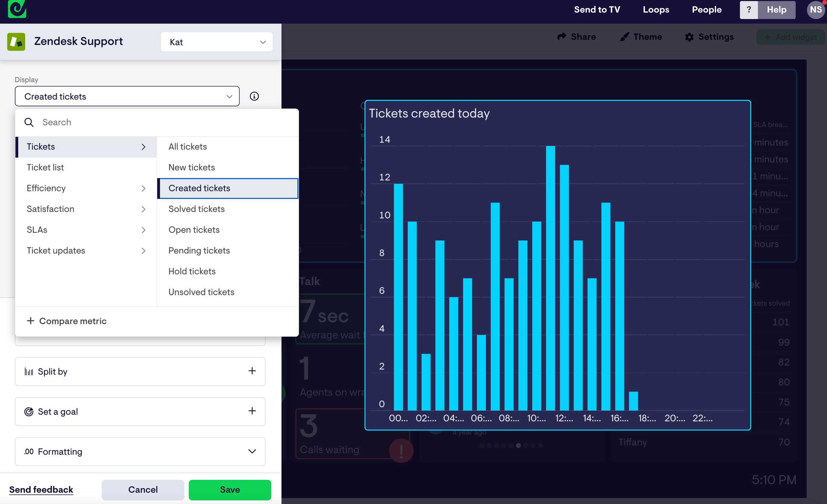This screenshot has height=504, width=827.
Task: Click the info icon beside the Display dropdown
Action: tap(254, 96)
